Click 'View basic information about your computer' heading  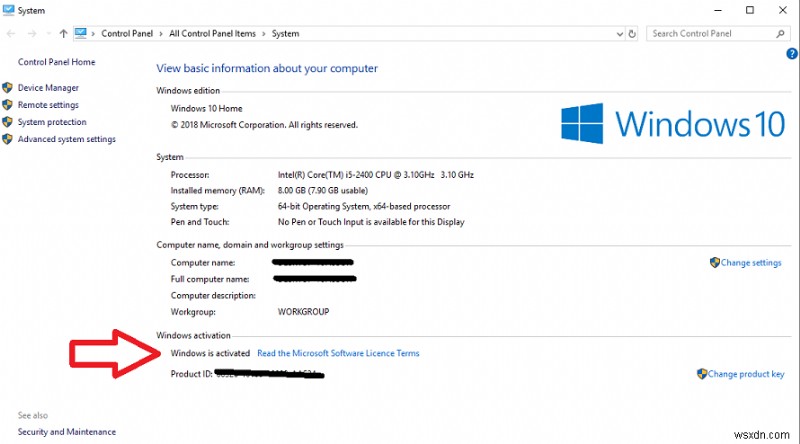tap(267, 68)
